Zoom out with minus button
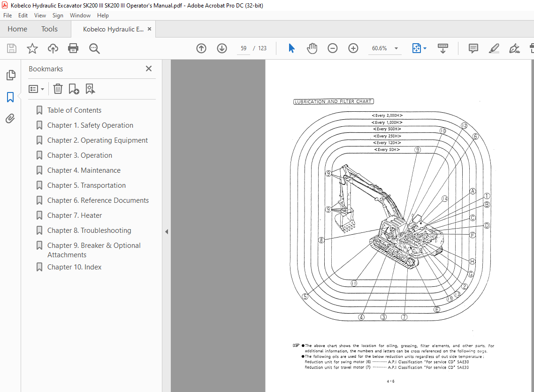Image resolution: width=534 pixels, height=392 pixels. (x=332, y=48)
